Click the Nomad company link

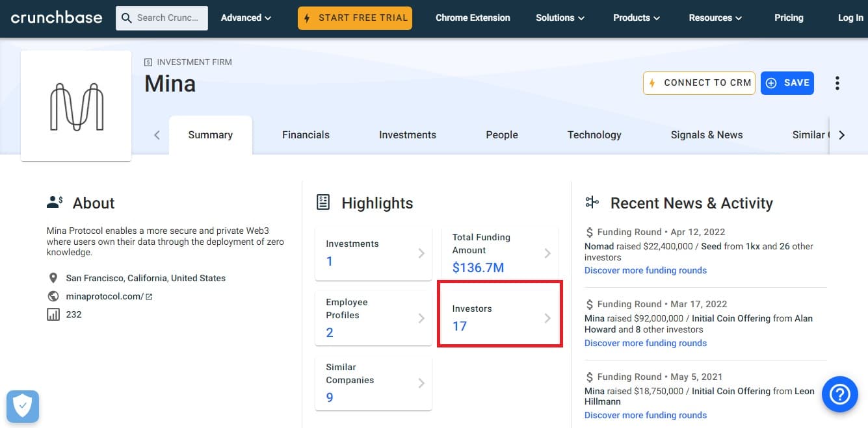(599, 246)
